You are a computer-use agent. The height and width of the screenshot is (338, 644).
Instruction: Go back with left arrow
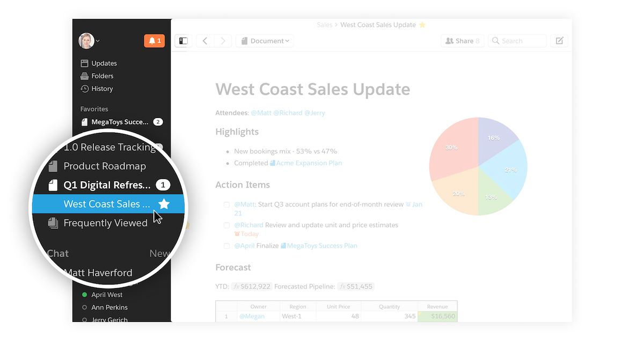coord(205,41)
